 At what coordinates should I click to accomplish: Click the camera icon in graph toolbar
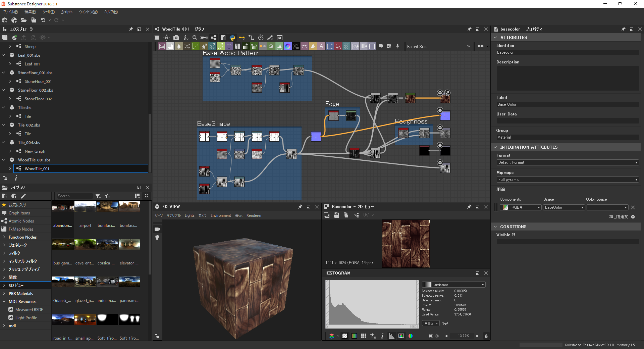point(176,38)
